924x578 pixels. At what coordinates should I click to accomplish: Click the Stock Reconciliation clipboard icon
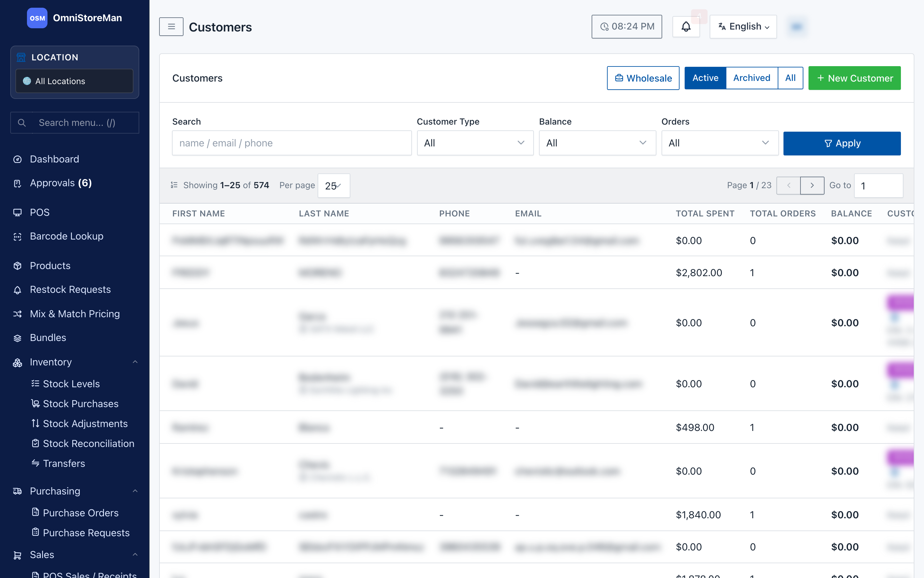coord(35,443)
